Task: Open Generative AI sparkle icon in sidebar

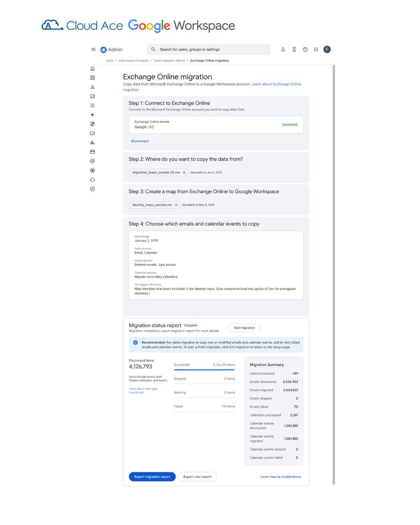Action: 92,115
